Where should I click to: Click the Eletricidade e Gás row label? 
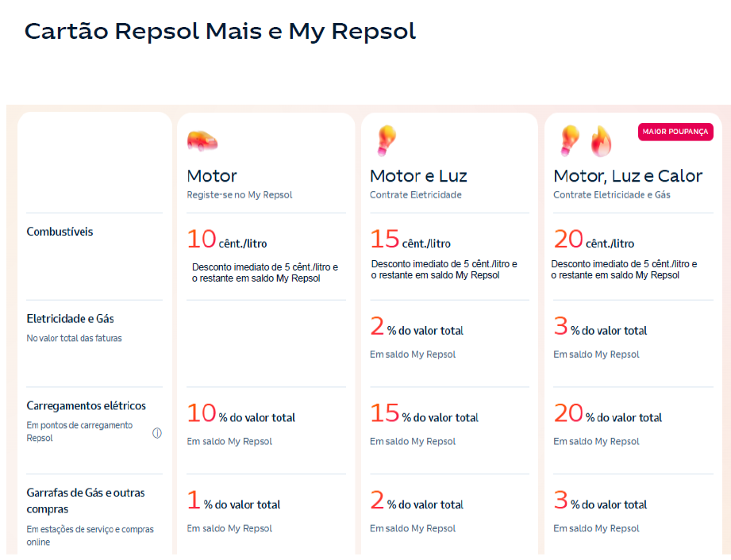[70, 319]
